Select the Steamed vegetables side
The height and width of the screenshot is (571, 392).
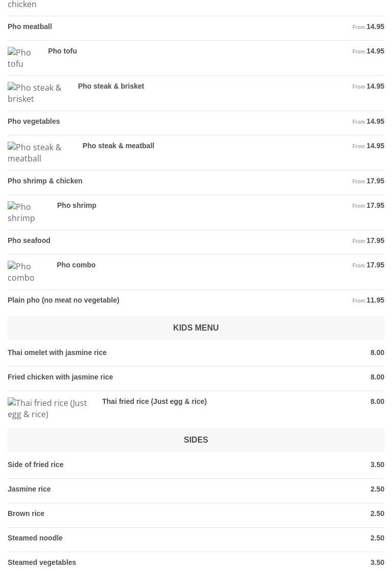(x=42, y=562)
